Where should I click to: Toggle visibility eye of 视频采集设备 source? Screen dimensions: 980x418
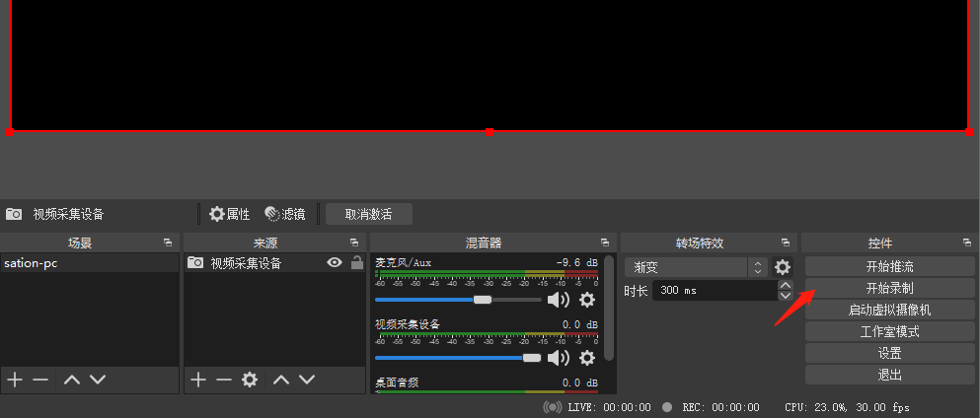click(335, 263)
